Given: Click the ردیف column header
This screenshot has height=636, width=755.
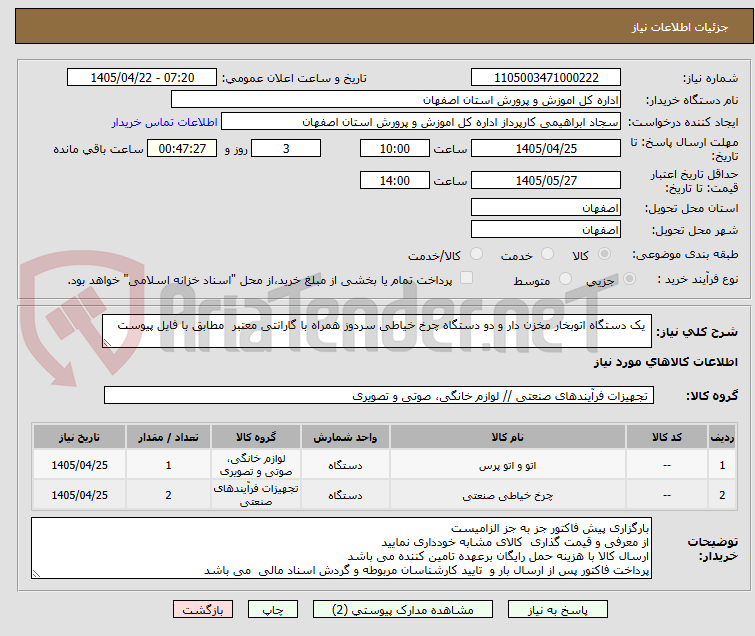Looking at the screenshot, I should coord(722,437).
